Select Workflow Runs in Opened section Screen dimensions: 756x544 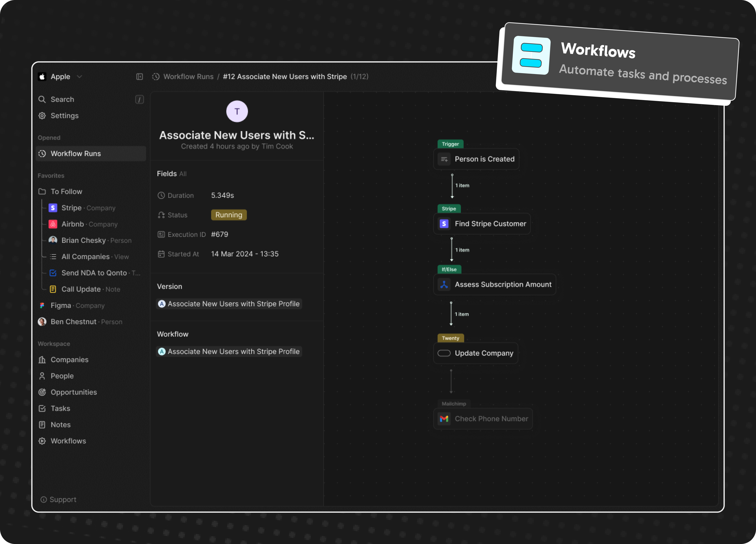pyautogui.click(x=76, y=154)
